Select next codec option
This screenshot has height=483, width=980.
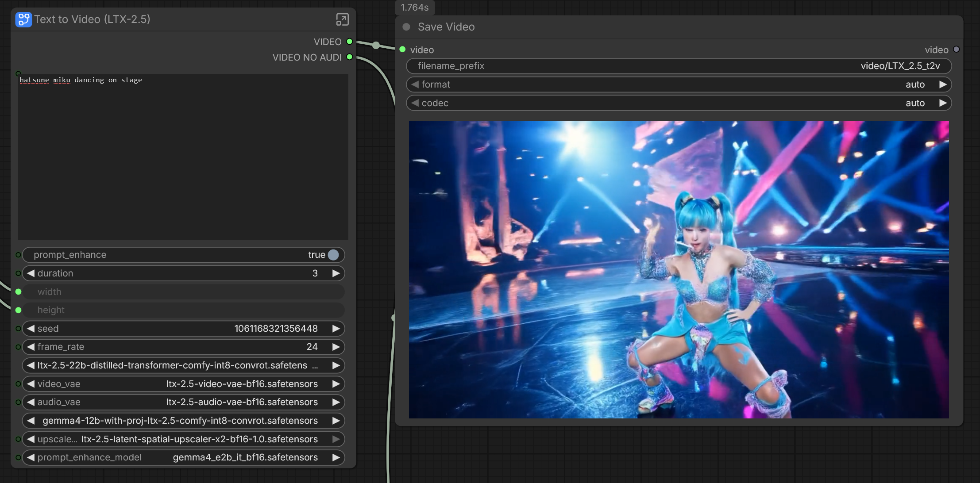(x=943, y=103)
